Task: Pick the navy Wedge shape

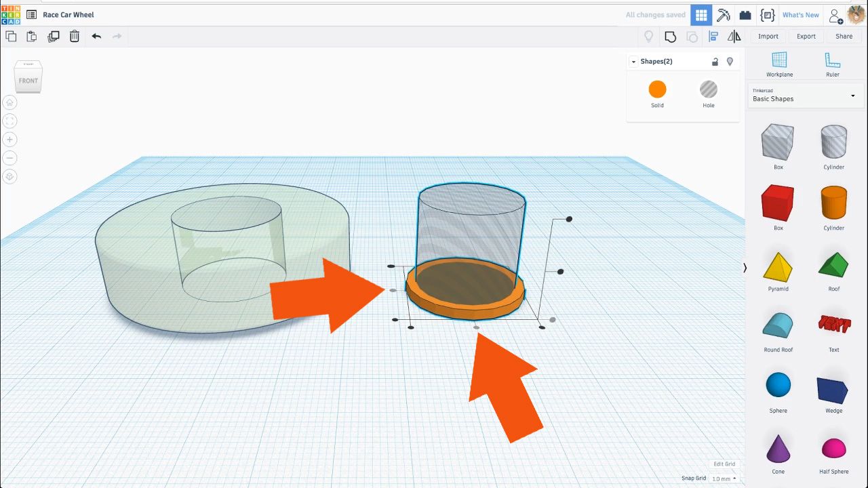Action: point(834,390)
